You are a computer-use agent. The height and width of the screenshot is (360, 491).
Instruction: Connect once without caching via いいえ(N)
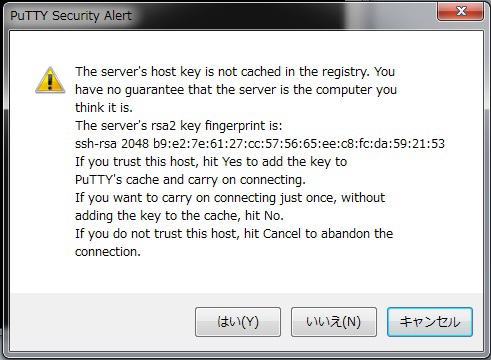pos(334,322)
